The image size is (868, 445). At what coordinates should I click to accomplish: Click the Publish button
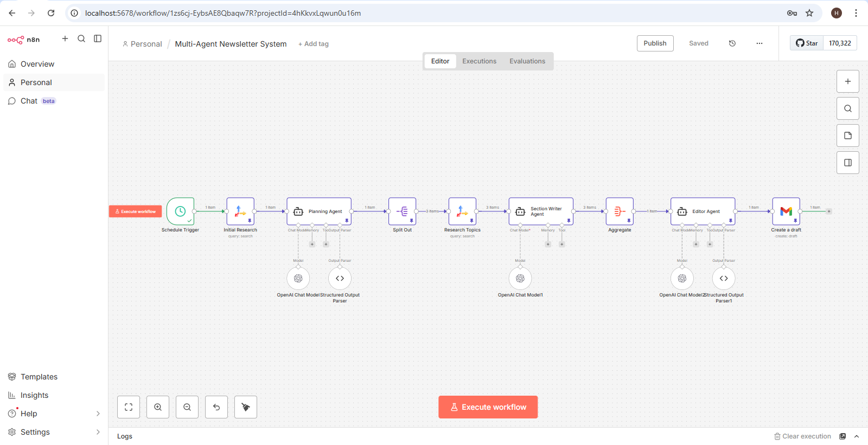click(x=655, y=43)
